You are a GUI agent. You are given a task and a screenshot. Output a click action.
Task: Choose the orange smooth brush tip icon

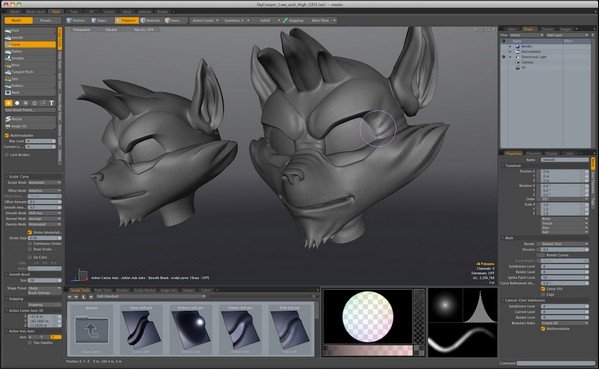[8, 103]
